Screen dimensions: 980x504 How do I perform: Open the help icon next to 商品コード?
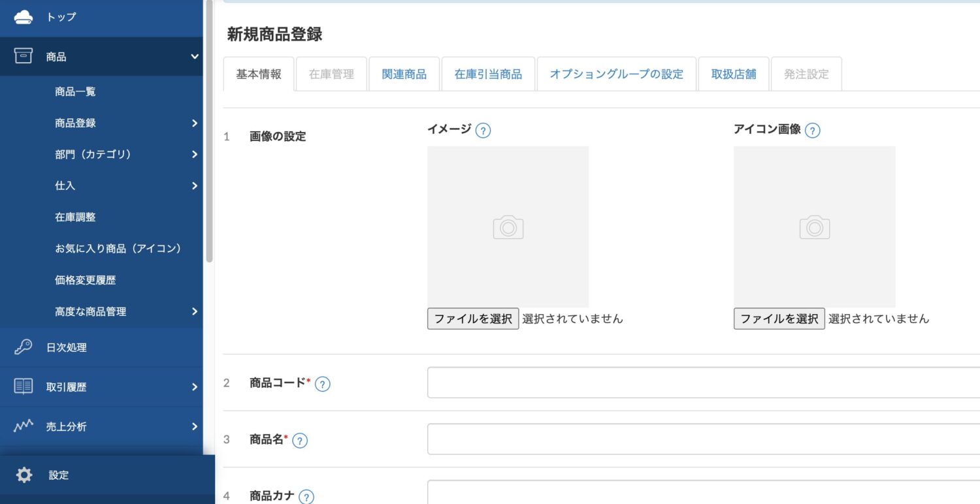tap(321, 384)
